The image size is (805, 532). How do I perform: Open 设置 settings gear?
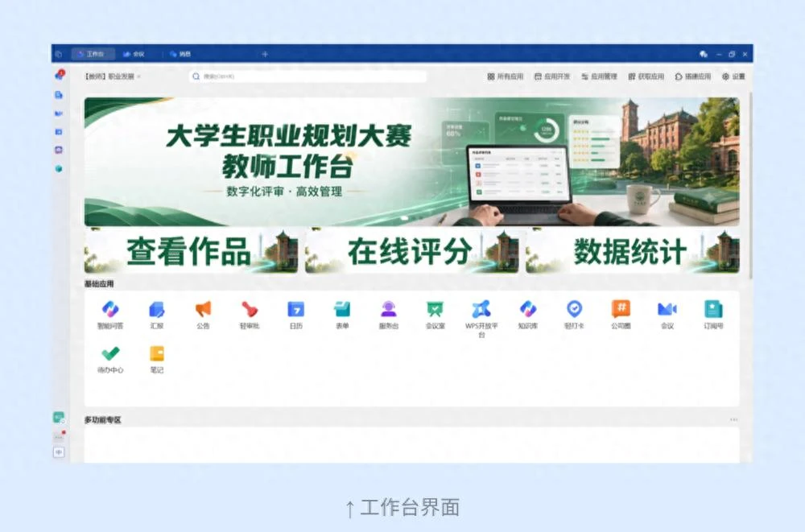[x=733, y=76]
